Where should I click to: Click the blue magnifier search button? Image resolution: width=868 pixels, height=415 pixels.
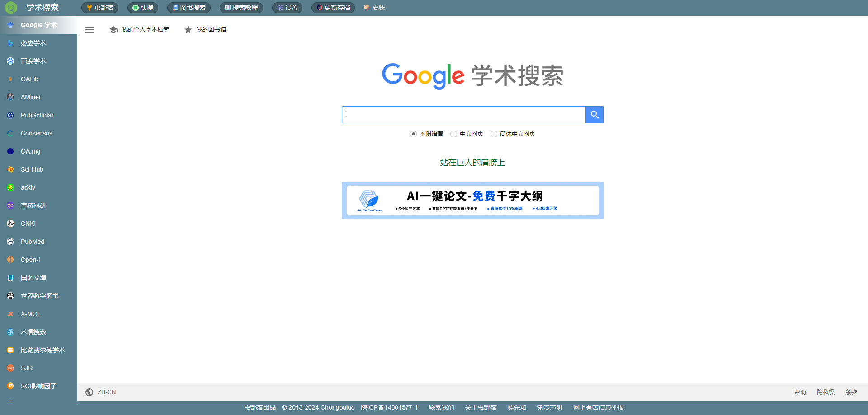(594, 115)
